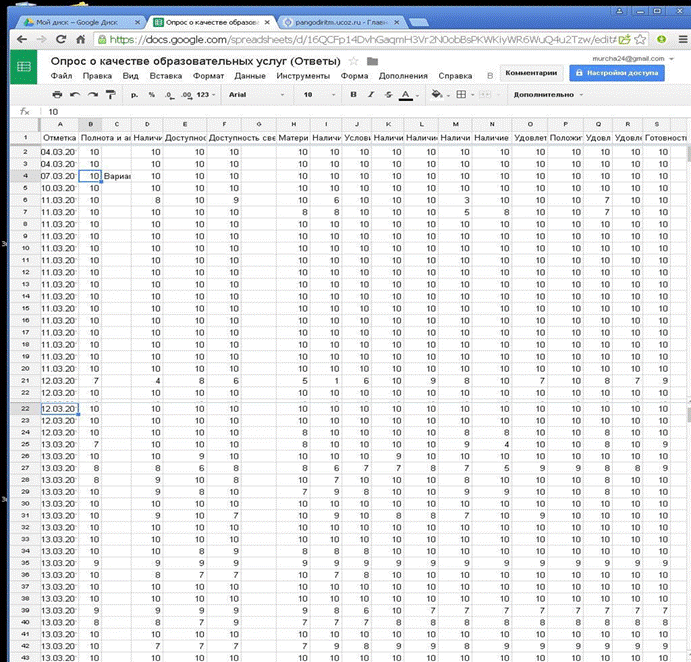Click the print icon in toolbar
The image size is (691, 662).
[x=57, y=94]
